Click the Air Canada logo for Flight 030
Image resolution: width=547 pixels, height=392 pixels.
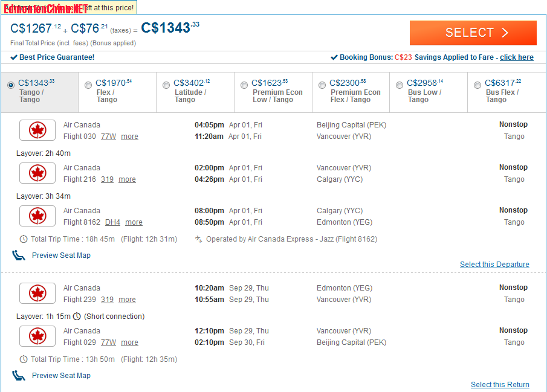[37, 130]
